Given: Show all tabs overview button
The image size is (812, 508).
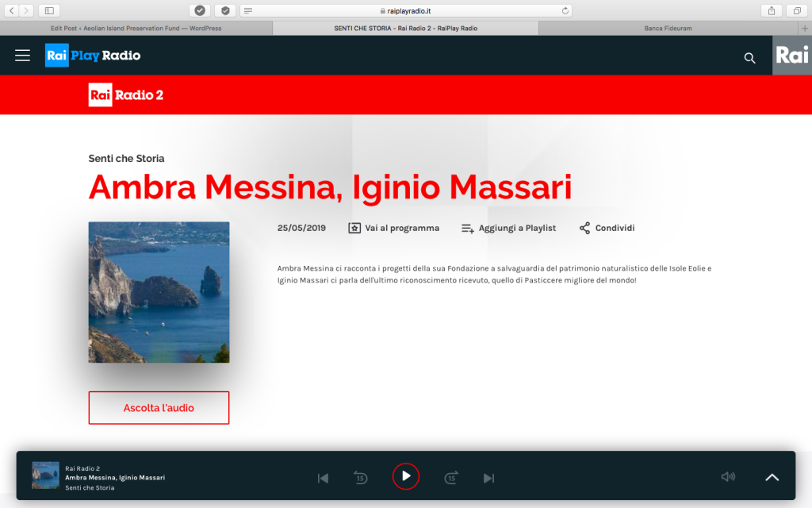Looking at the screenshot, I should click(x=797, y=10).
